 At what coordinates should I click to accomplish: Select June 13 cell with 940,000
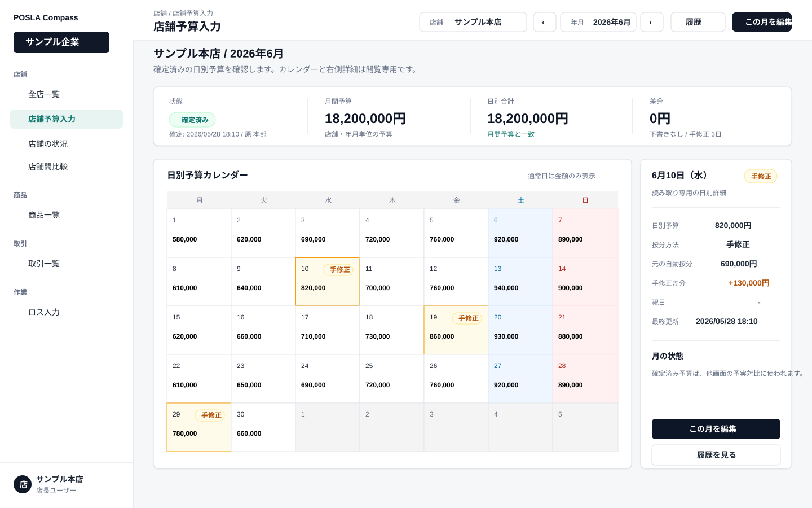(520, 282)
